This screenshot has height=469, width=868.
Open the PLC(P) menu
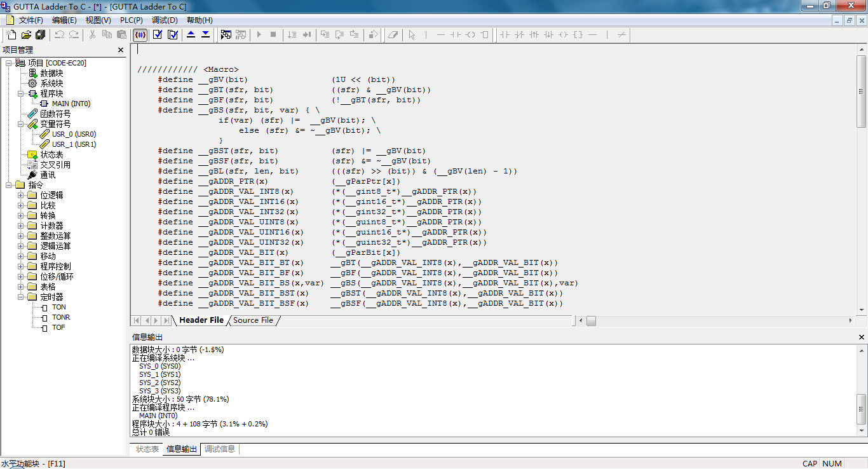pyautogui.click(x=132, y=20)
